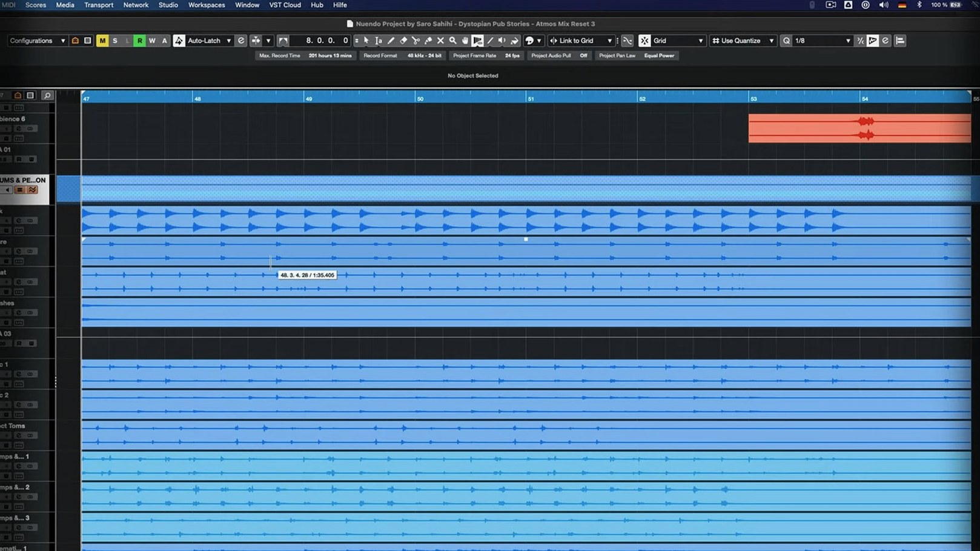This screenshot has width=980, height=551.
Task: Select the Object Selection arrow tool
Action: tap(366, 41)
